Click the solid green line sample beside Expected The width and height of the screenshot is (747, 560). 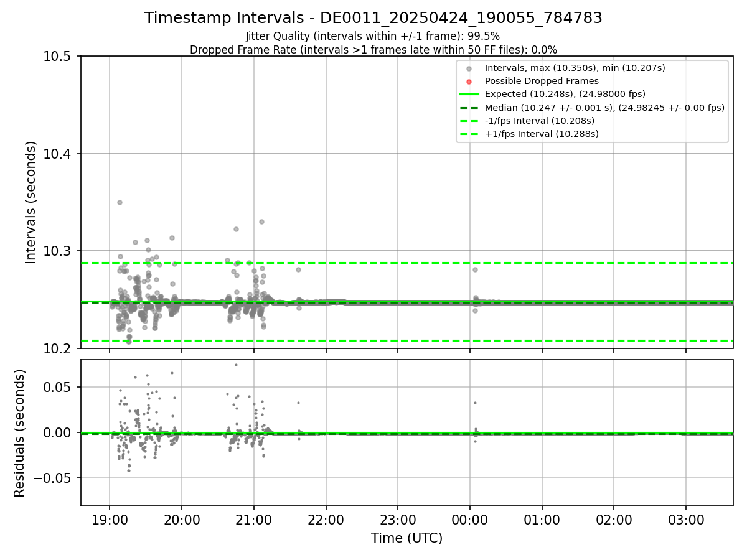pyautogui.click(x=469, y=94)
